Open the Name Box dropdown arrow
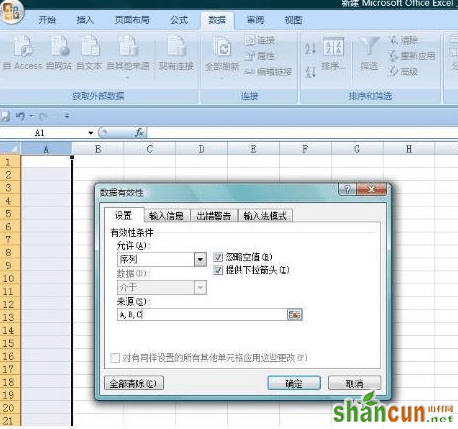 (91, 133)
